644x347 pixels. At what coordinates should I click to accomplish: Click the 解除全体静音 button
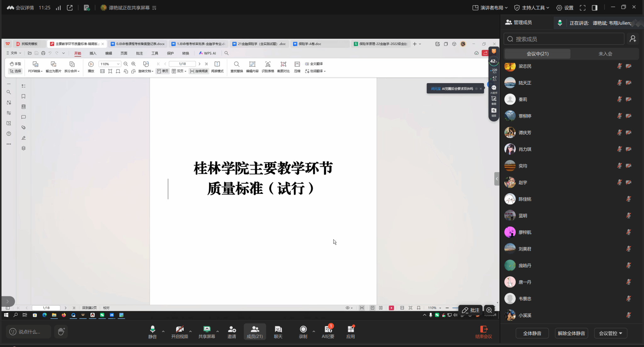click(x=571, y=333)
